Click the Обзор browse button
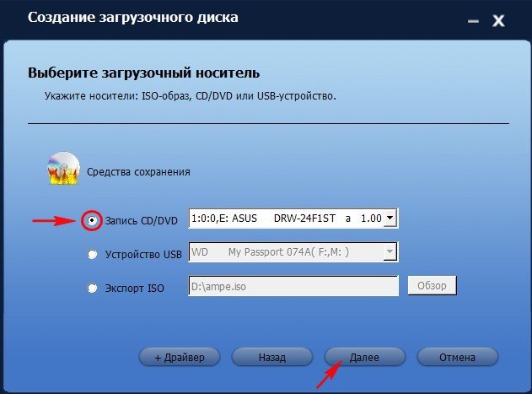532x394 pixels. 432,286
